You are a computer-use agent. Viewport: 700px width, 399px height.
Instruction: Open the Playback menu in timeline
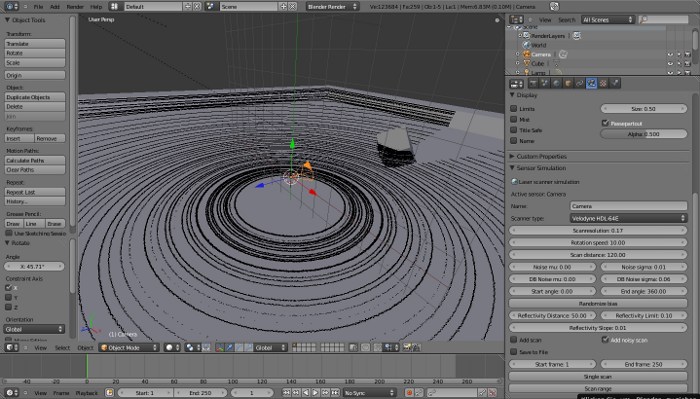(87, 393)
